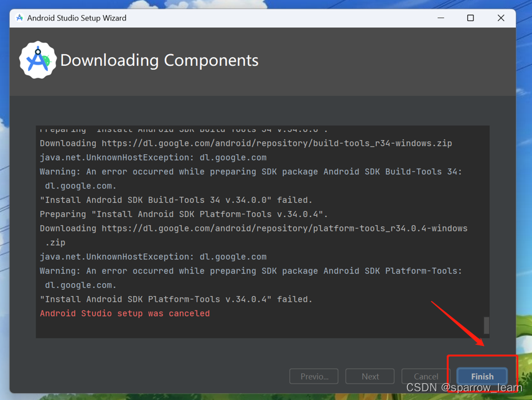Click the disabled Next button
This screenshot has width=532, height=400.
pyautogui.click(x=370, y=376)
